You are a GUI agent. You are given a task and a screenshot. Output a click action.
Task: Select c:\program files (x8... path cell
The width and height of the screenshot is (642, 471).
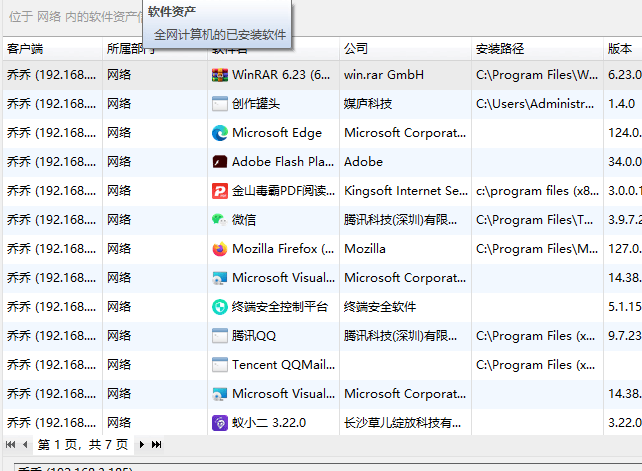(x=537, y=191)
